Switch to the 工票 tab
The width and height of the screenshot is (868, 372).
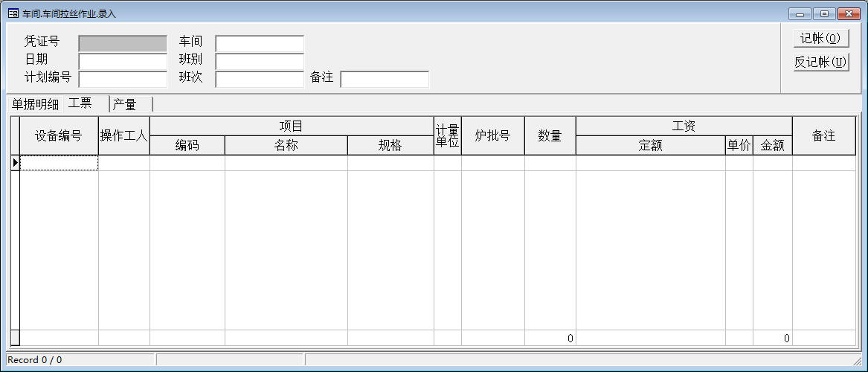(x=80, y=103)
